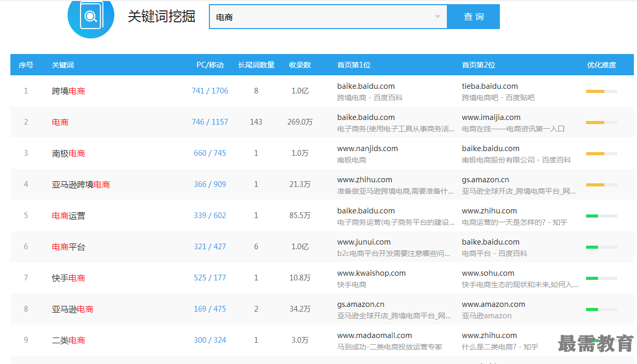Click the 21.3万 indexed count
Image resolution: width=637 pixels, height=364 pixels.
pos(300,184)
